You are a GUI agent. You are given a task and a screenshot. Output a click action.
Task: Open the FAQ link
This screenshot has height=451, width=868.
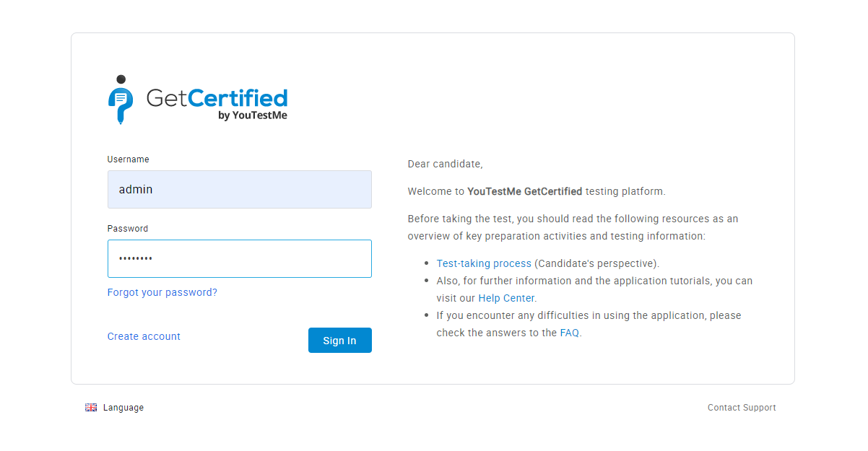pyautogui.click(x=569, y=333)
